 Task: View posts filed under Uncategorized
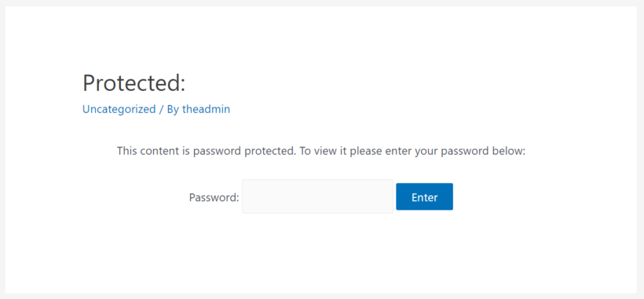click(119, 109)
